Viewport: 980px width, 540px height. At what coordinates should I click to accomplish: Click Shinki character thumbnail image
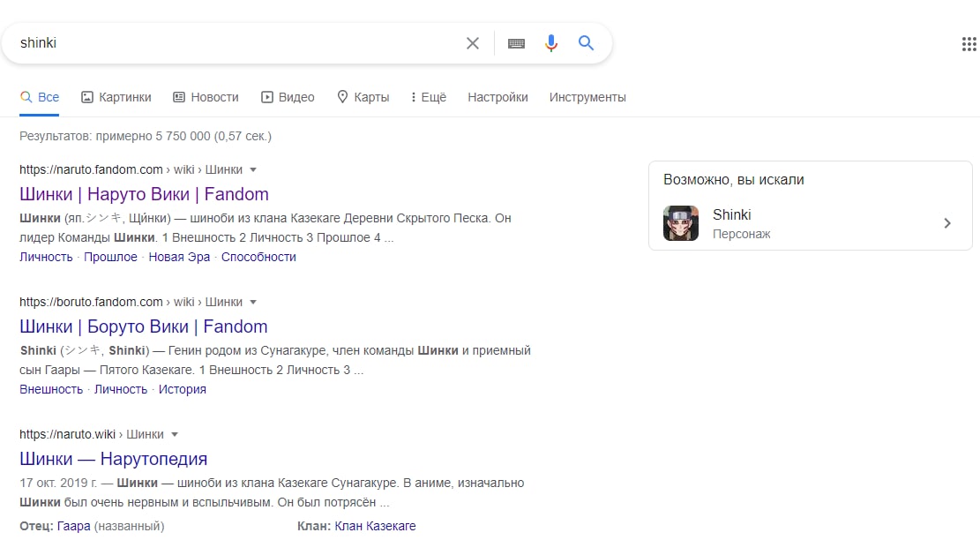tap(681, 223)
